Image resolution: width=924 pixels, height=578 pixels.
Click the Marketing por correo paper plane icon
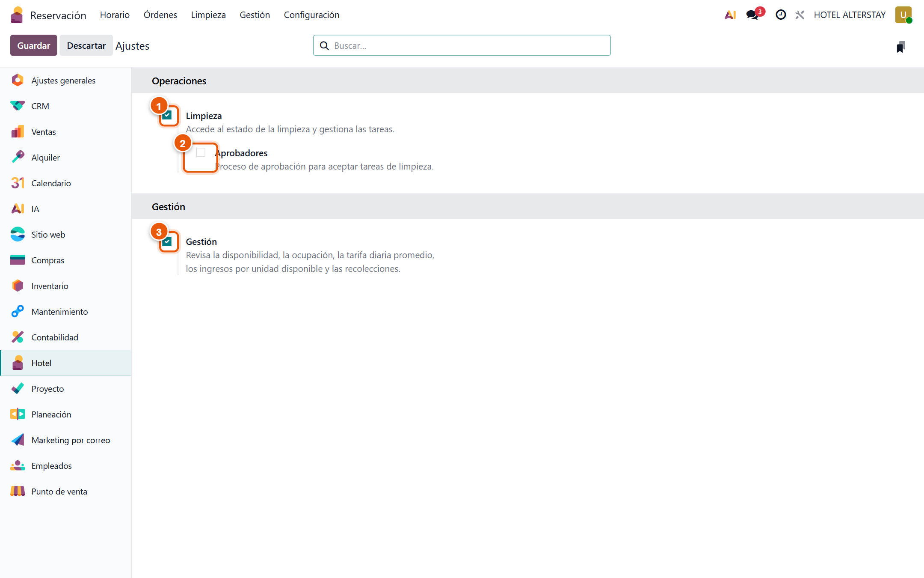[18, 440]
